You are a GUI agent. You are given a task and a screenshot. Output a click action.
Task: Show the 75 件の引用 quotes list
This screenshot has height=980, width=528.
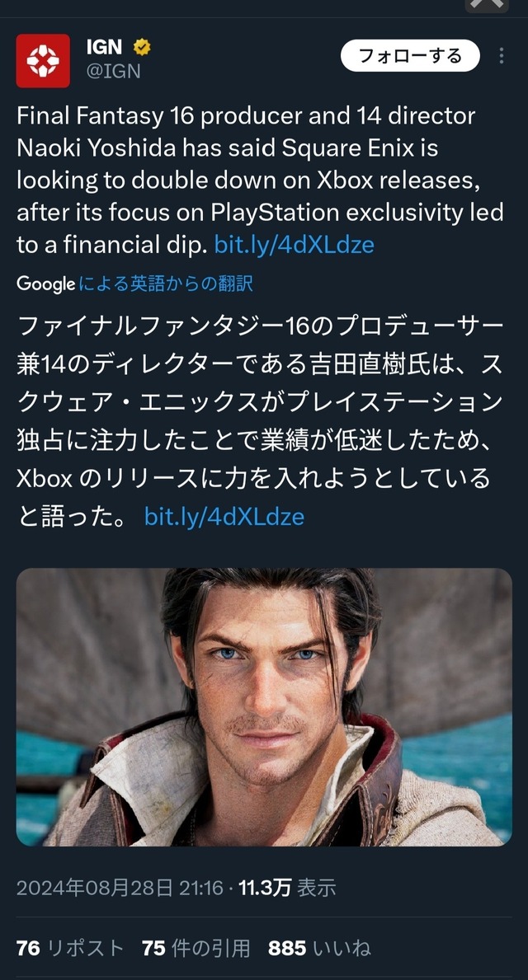pos(196,949)
